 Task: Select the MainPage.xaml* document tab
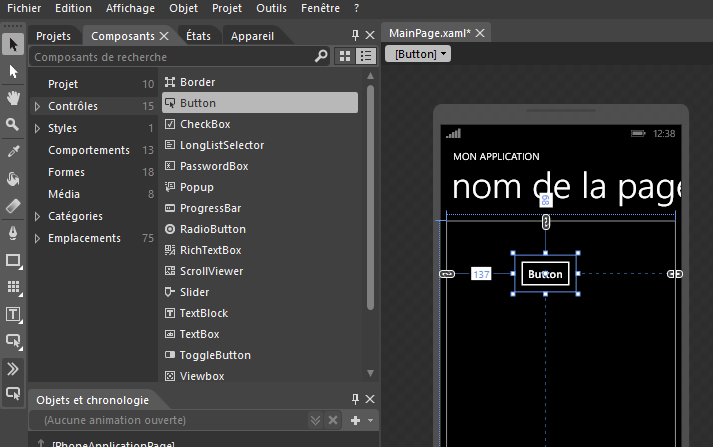(x=430, y=33)
